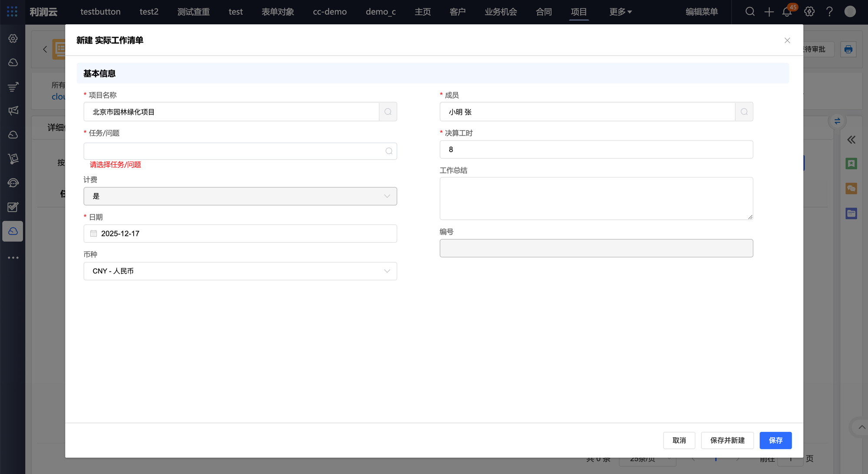The width and height of the screenshot is (868, 474).
Task: Open the 客户 menu tab
Action: point(457,12)
